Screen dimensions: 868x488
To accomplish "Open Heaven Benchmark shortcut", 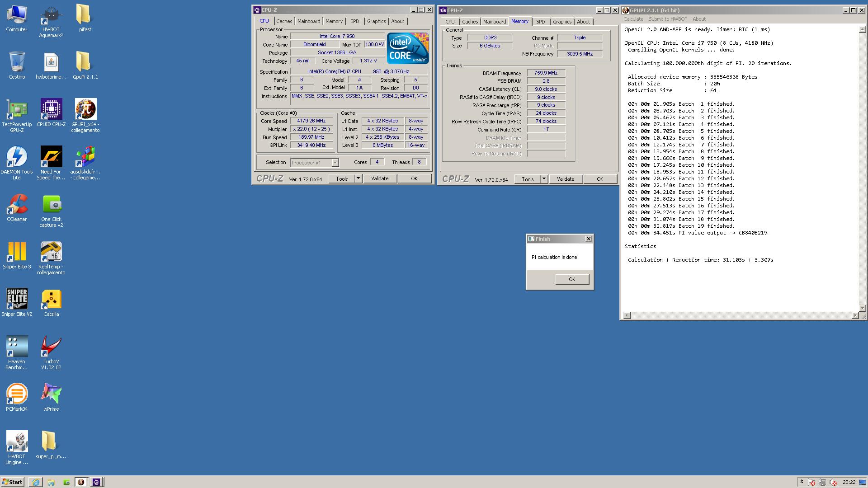I will (17, 353).
